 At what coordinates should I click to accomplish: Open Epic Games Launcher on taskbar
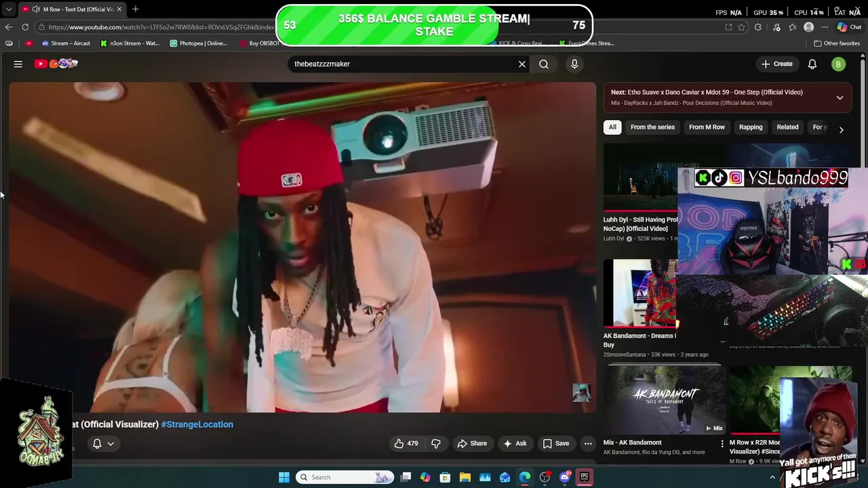click(x=585, y=477)
